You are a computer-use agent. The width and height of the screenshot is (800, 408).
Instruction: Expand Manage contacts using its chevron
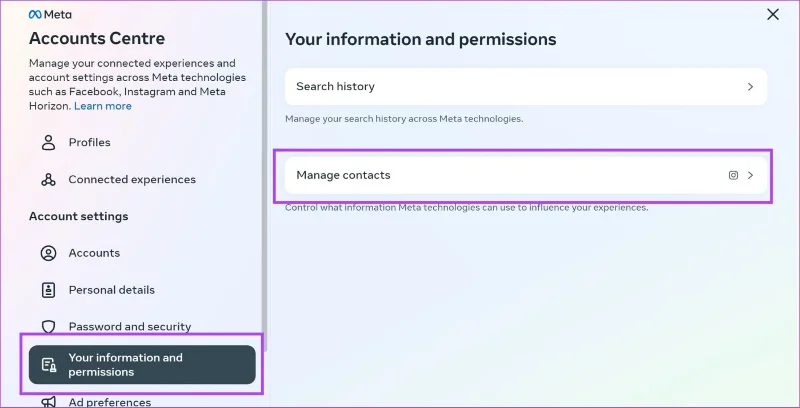(751, 175)
